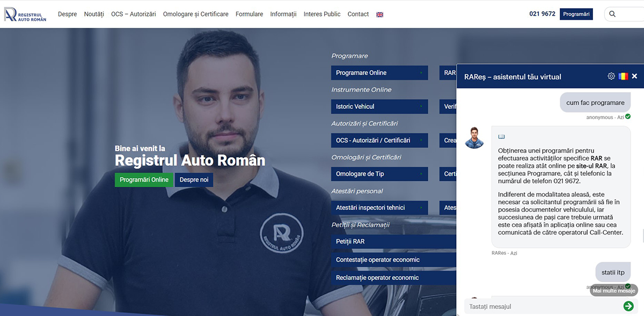Image resolution: width=644 pixels, height=316 pixels.
Task: Open the Despre menu
Action: click(68, 14)
